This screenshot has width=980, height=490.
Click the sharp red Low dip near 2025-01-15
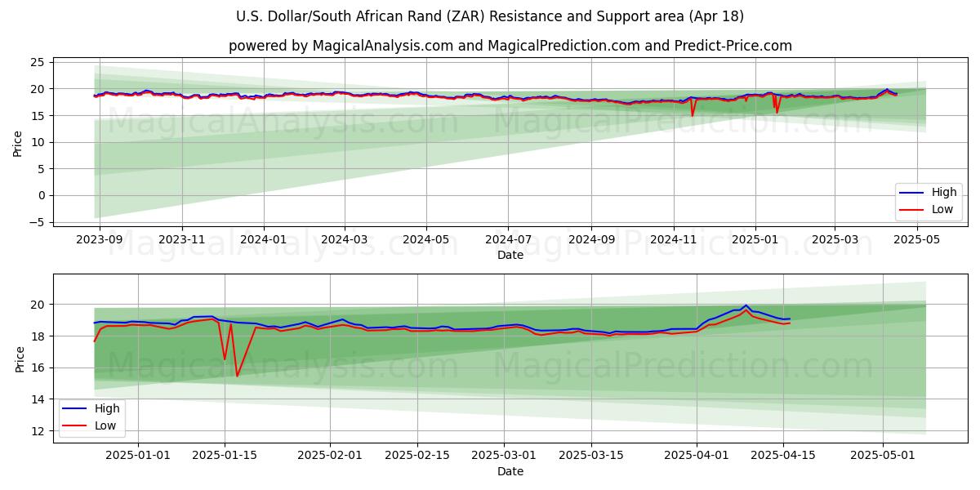click(238, 376)
